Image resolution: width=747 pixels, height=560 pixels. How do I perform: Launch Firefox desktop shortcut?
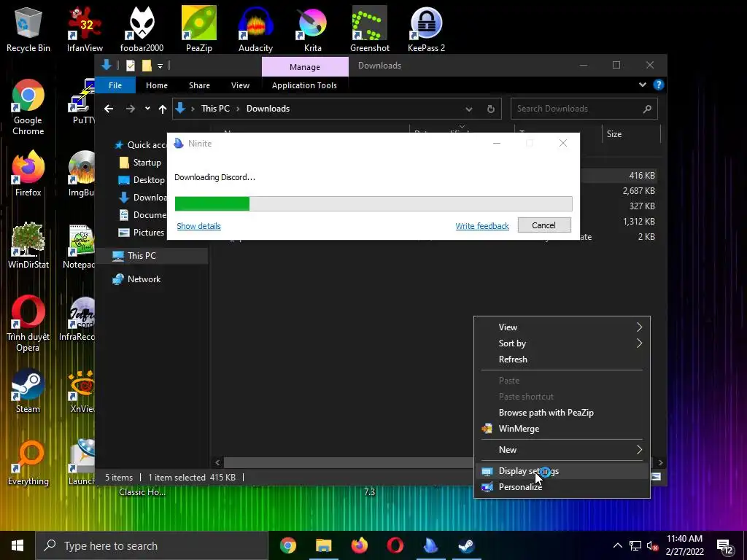point(28,174)
